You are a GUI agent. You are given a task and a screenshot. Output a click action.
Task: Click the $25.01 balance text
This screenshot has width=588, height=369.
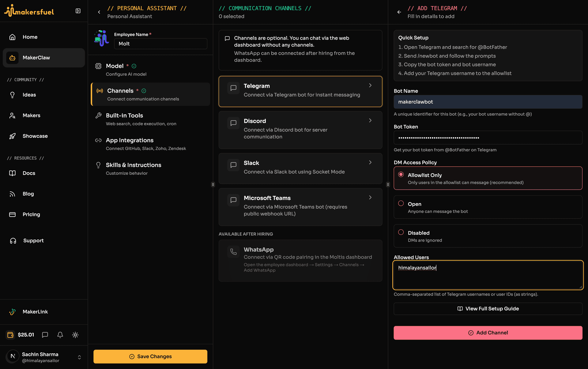(26, 335)
